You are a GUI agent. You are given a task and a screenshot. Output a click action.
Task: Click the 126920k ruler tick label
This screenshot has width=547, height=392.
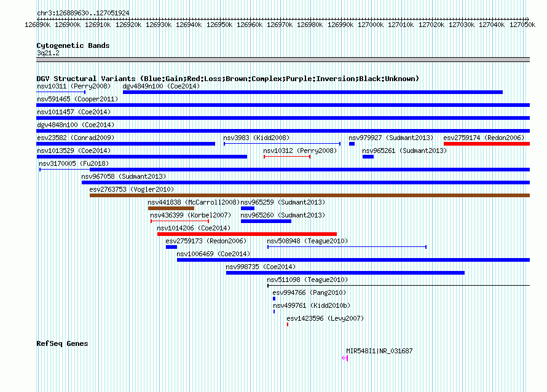click(128, 25)
